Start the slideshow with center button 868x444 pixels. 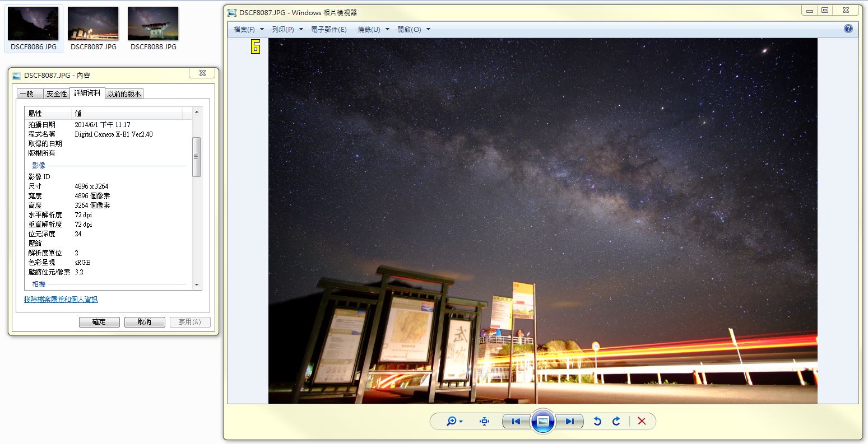(x=542, y=422)
